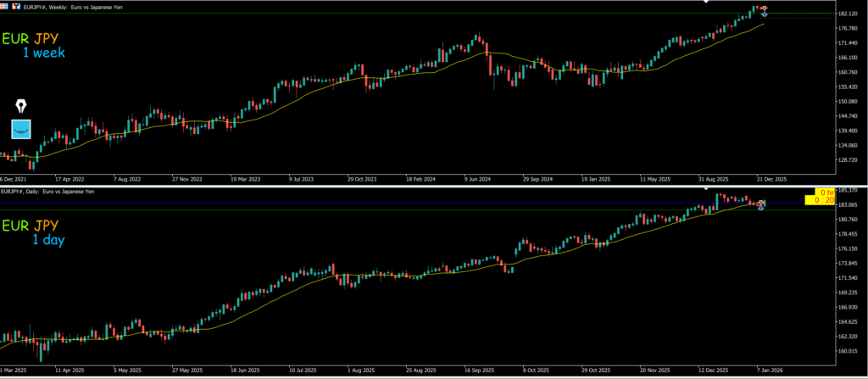Screen dimensions: 868x379
Task: Click the '1 week' timeframe label
Action: [x=43, y=53]
